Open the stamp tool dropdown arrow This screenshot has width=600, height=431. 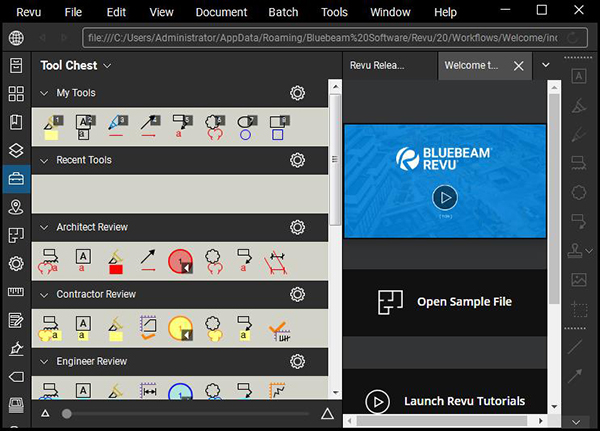(589, 251)
